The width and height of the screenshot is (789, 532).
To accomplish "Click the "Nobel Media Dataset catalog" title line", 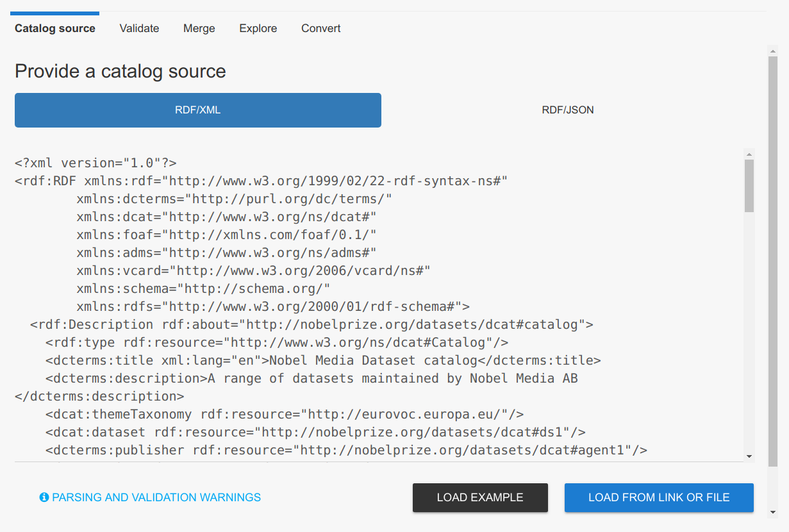I will click(x=323, y=360).
